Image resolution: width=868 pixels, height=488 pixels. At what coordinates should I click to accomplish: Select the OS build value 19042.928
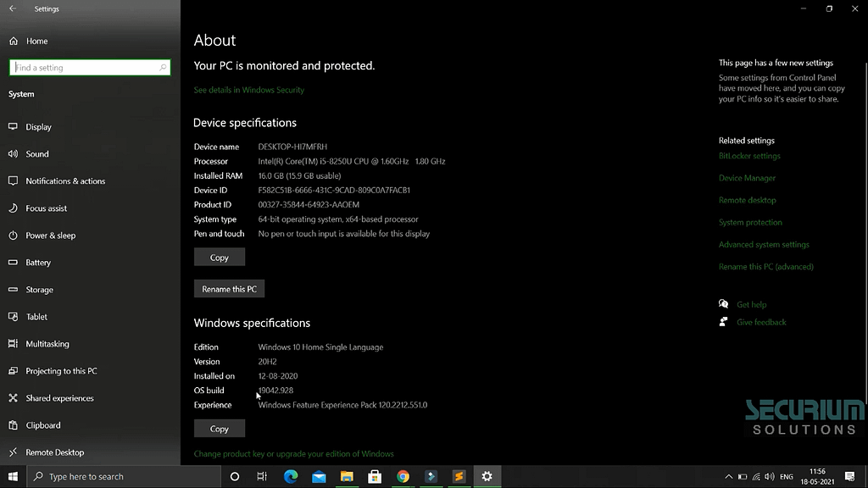275,390
